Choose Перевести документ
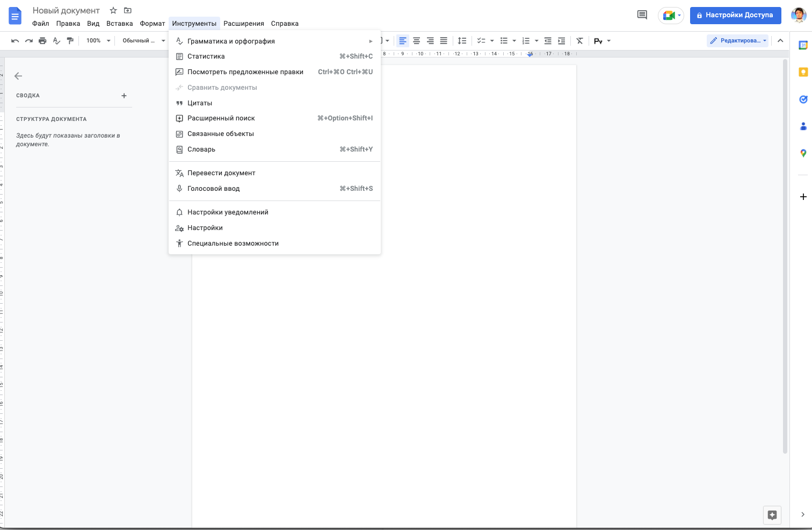 (x=274, y=173)
